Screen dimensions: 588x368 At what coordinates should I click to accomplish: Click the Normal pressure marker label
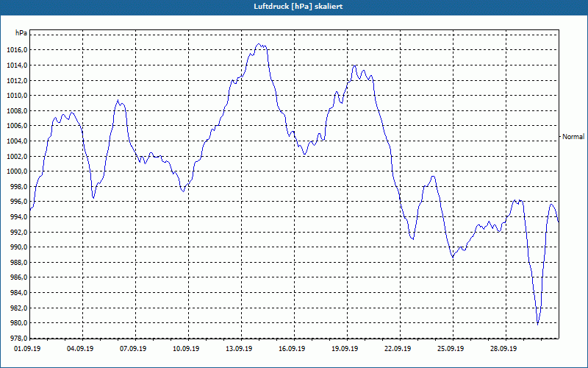point(573,137)
